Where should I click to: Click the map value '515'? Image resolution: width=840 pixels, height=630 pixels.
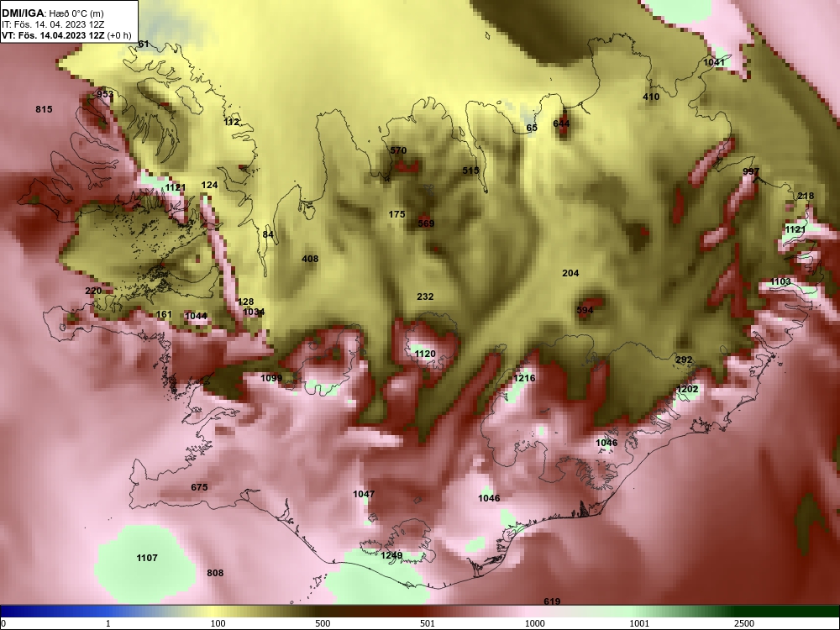[x=471, y=171]
